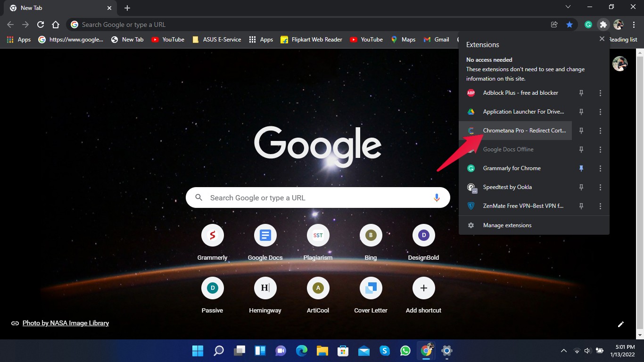Go to the Home page icon
This screenshot has height=362, width=644.
pyautogui.click(x=56, y=25)
